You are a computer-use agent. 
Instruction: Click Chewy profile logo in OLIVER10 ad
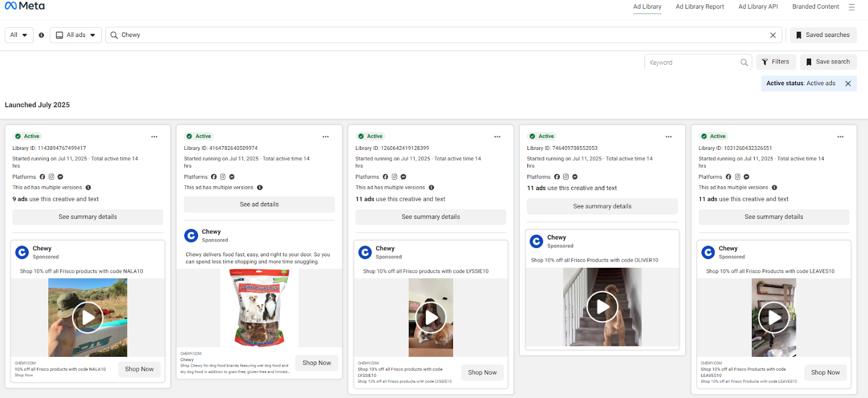coord(537,242)
